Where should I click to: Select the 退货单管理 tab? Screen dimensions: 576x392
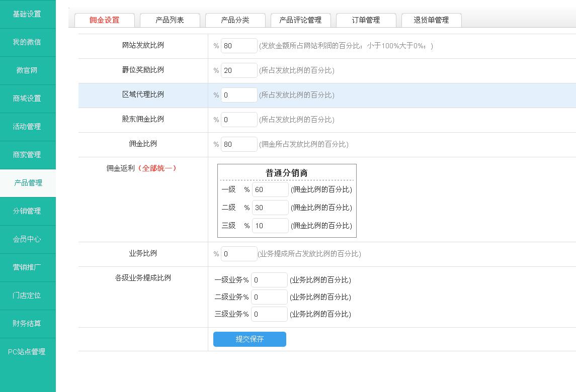pos(431,20)
